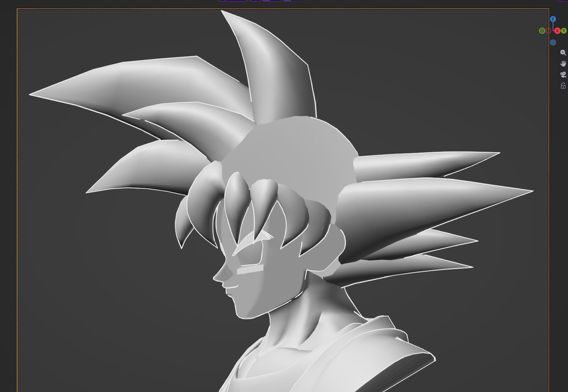Toggle the padlock camera-to-view lock
568x392 pixels.
point(563,86)
